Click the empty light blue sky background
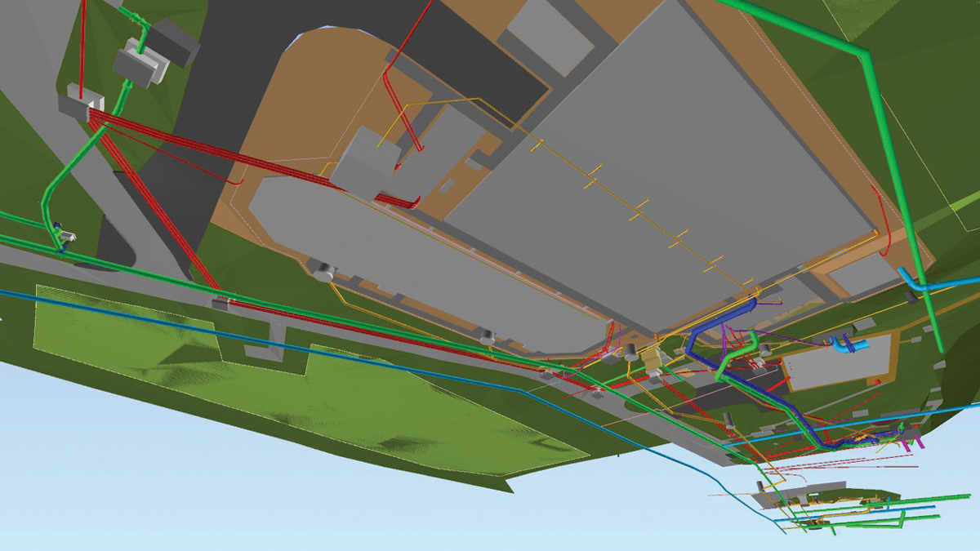 (x=245, y=506)
